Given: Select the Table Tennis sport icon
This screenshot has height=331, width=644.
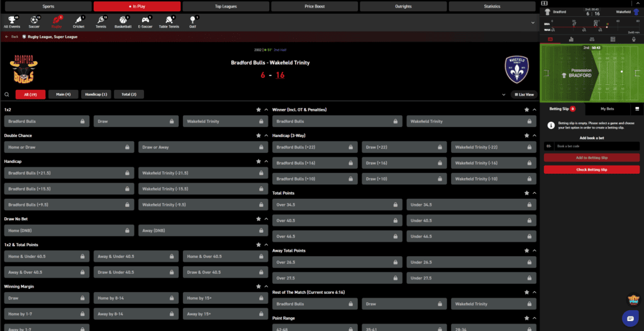Looking at the screenshot, I should pyautogui.click(x=169, y=20).
